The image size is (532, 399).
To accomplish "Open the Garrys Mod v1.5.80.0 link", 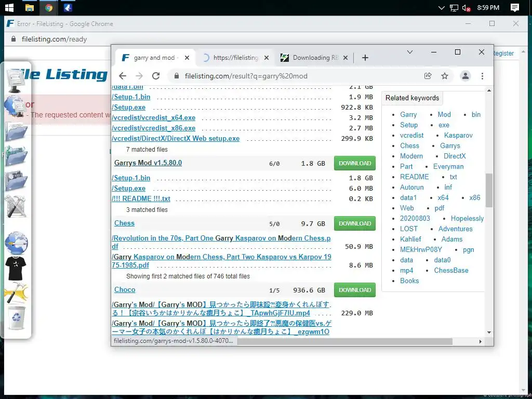I will click(x=148, y=163).
